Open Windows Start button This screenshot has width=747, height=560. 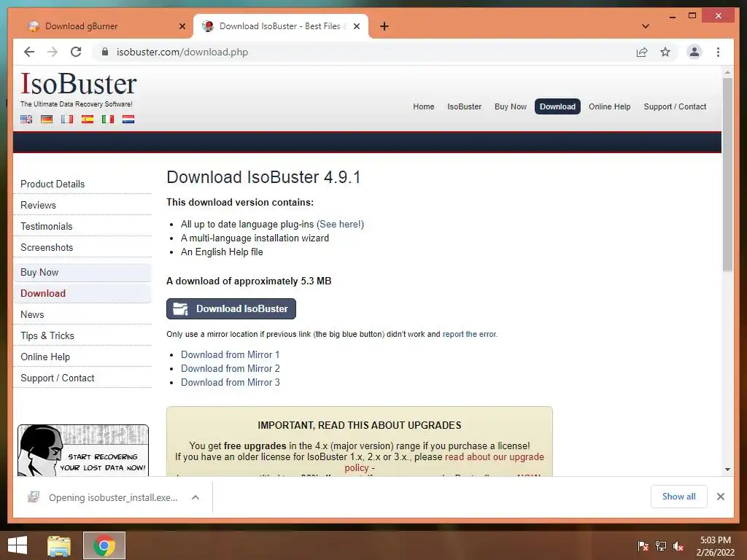[18, 545]
